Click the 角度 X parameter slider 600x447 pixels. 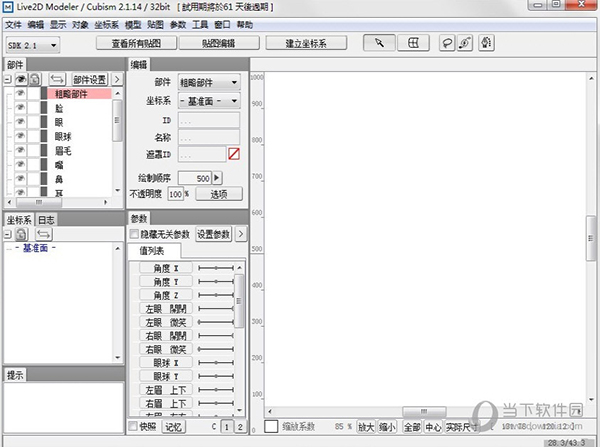(214, 269)
